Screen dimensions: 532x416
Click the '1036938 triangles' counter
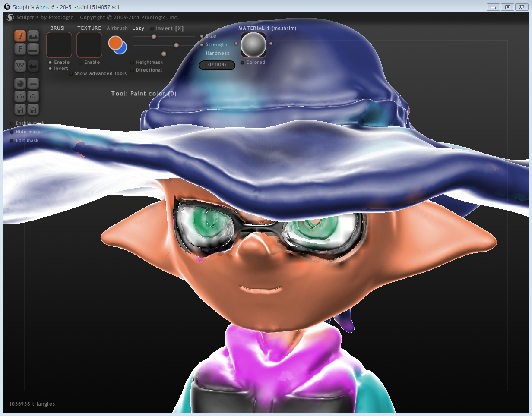(32, 404)
